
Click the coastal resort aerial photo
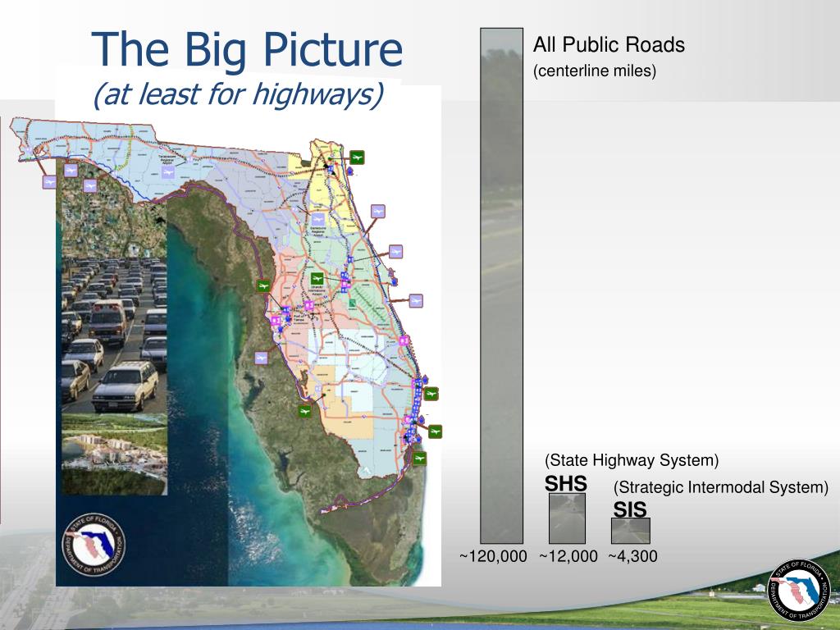pos(115,454)
